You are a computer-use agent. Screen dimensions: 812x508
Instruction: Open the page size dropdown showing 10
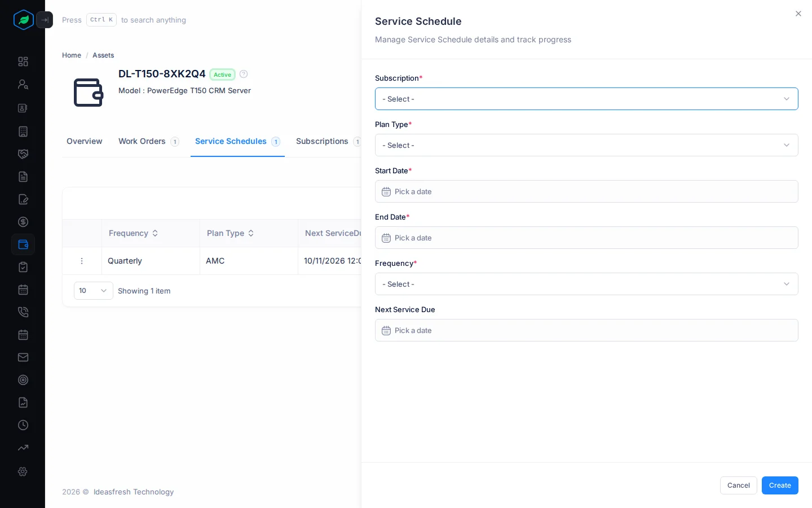pos(94,291)
